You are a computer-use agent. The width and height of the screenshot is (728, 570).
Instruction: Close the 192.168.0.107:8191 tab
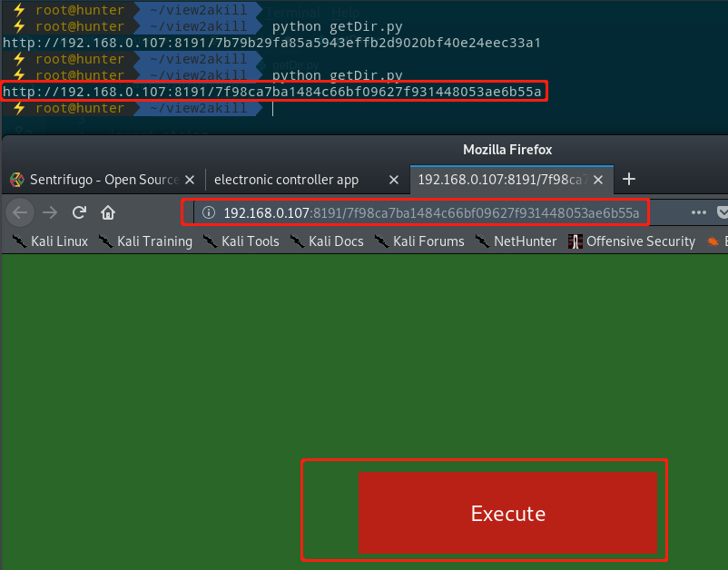tap(598, 180)
